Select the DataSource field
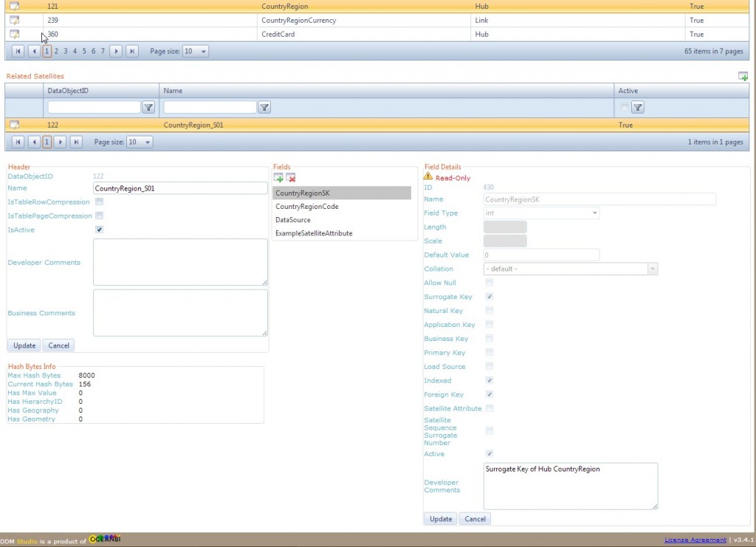756x547 pixels. pos(342,220)
